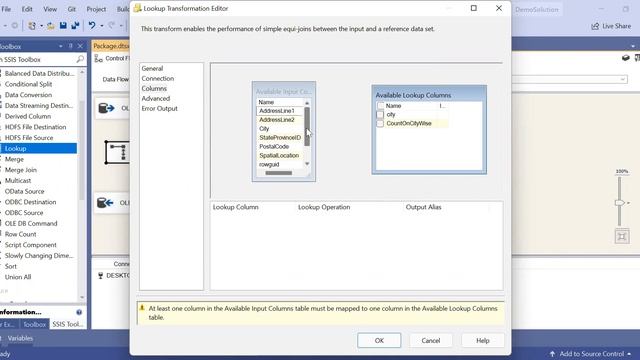
Task: Select the Columns page in editor
Action: [154, 89]
